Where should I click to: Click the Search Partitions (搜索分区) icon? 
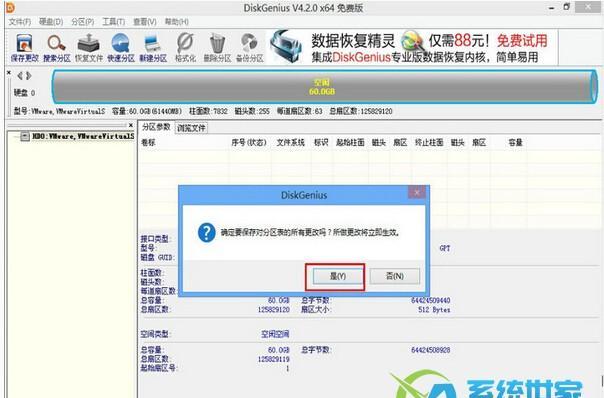57,48
